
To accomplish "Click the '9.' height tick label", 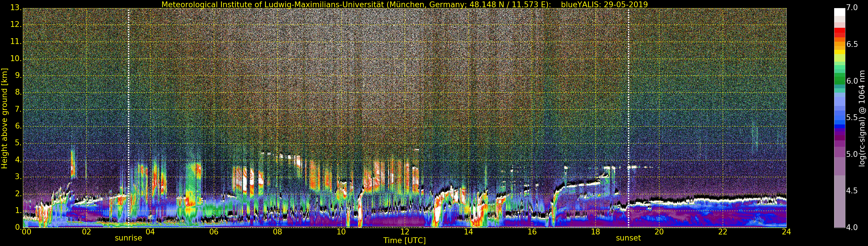I will click(x=18, y=75).
